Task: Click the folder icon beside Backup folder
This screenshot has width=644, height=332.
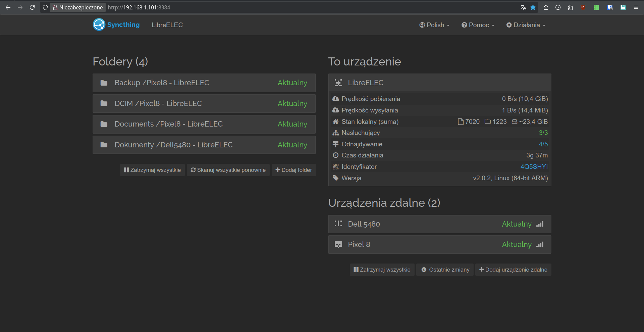Action: pos(104,83)
